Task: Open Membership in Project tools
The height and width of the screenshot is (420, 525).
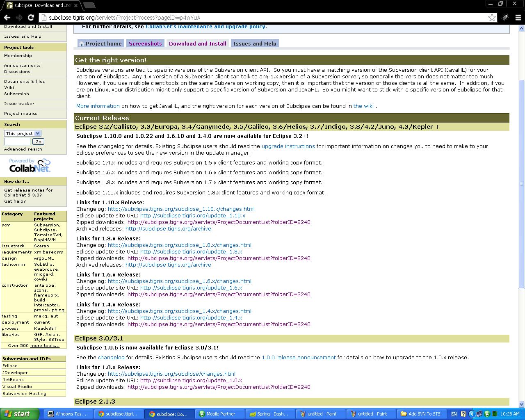Action: (18, 55)
